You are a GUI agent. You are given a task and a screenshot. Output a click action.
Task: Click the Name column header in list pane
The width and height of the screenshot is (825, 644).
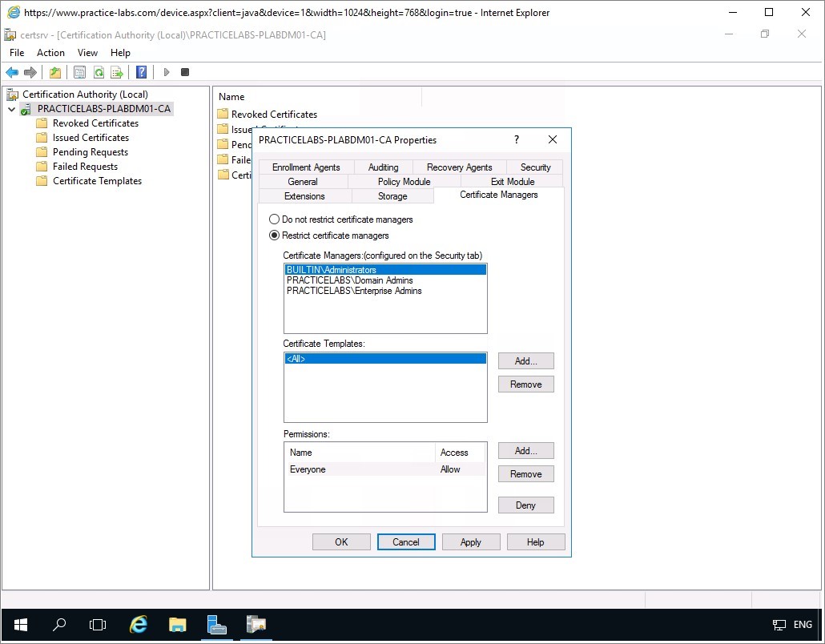point(317,97)
